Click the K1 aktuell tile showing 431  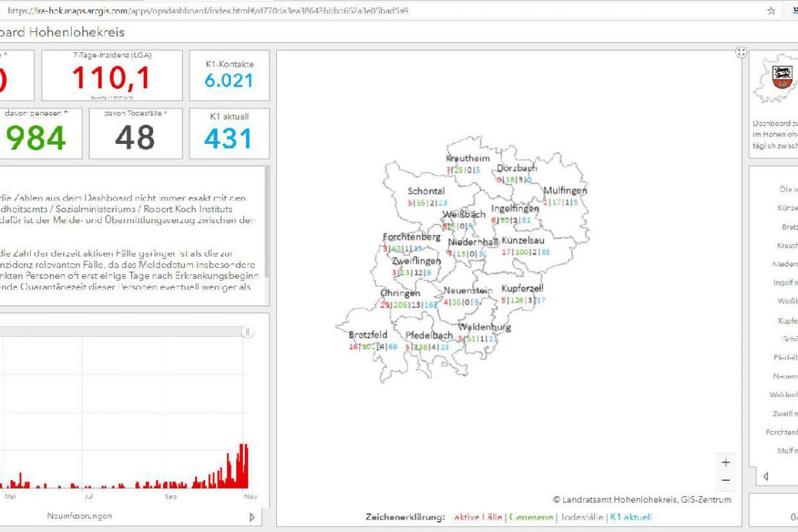click(229, 134)
